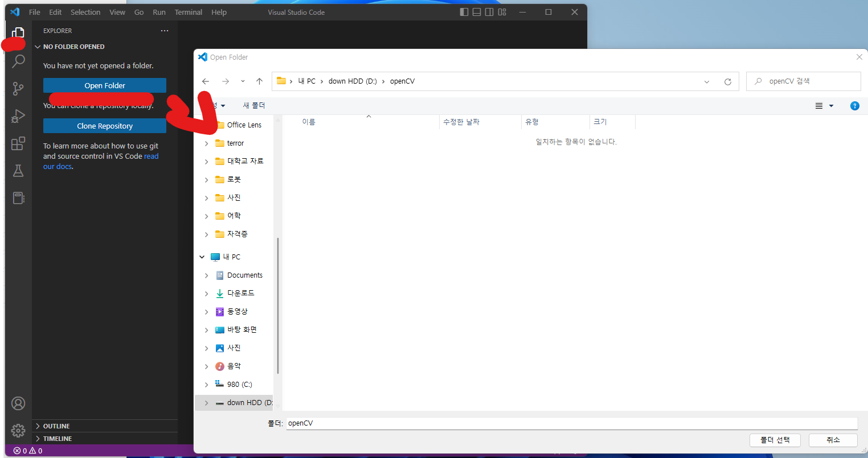Expand the OUTLINE section
This screenshot has height=458, width=868.
pos(38,426)
